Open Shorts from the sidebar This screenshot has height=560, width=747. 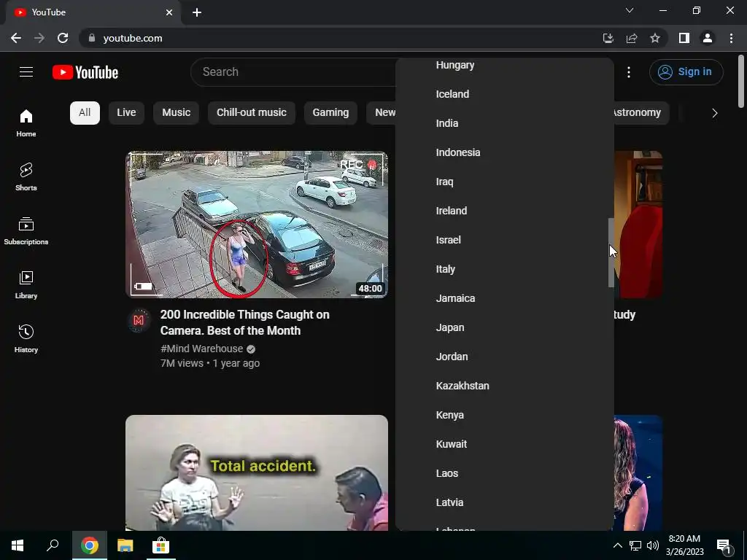click(x=26, y=177)
